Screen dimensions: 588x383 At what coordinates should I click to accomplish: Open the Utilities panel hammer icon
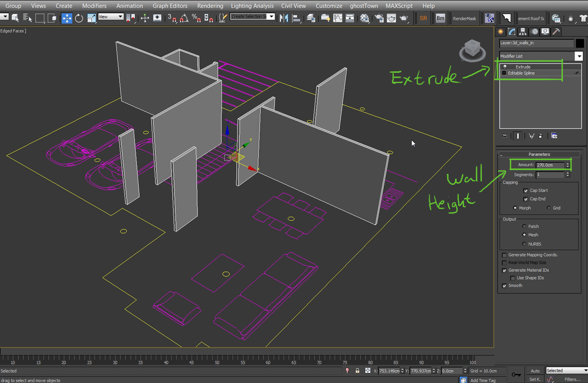pos(556,32)
